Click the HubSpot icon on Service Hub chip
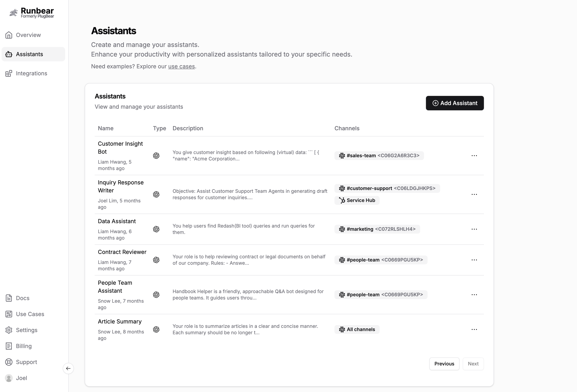Viewport: 577px width, 392px height. coord(342,200)
